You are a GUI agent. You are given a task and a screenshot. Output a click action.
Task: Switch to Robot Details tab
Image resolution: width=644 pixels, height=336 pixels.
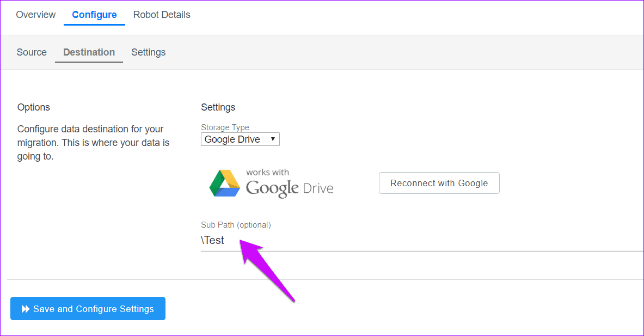coord(162,15)
